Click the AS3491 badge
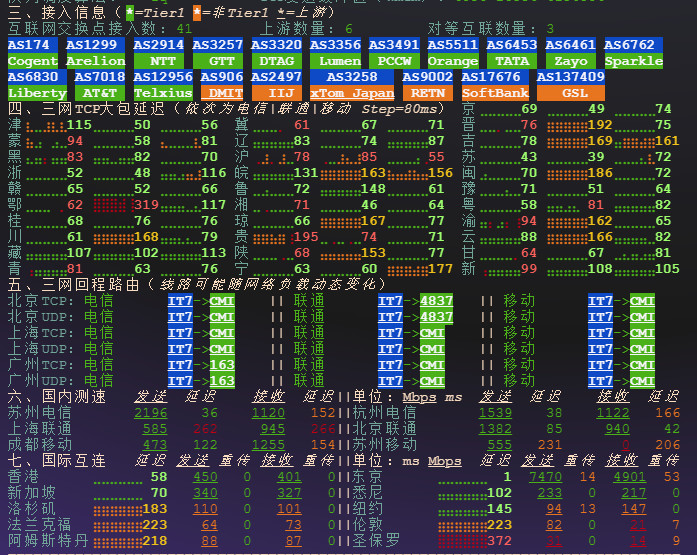The height and width of the screenshot is (555, 697). 394,45
